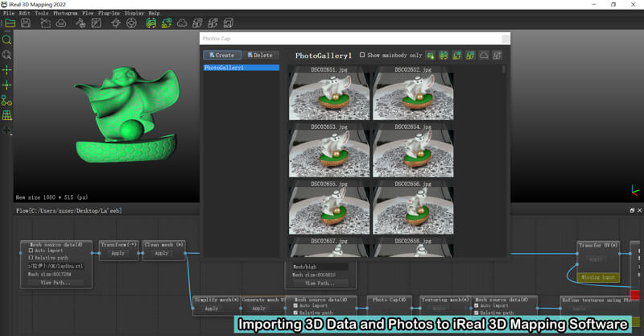Select photo thumbnail DSC02656.jpg
Image resolution: width=644 pixels, height=336 pixels.
pos(413,208)
